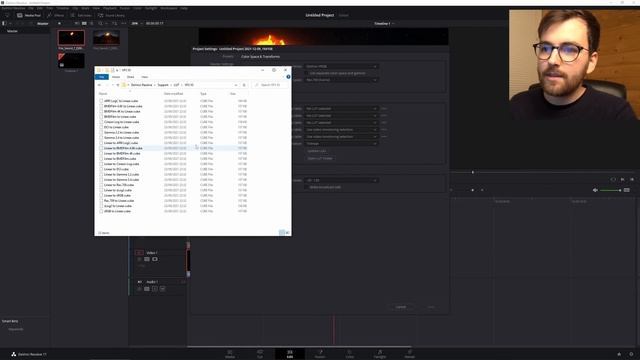The height and width of the screenshot is (360, 640).
Task: Open Project Manager home icon at bottom right
Action: pyautogui.click(x=619, y=354)
